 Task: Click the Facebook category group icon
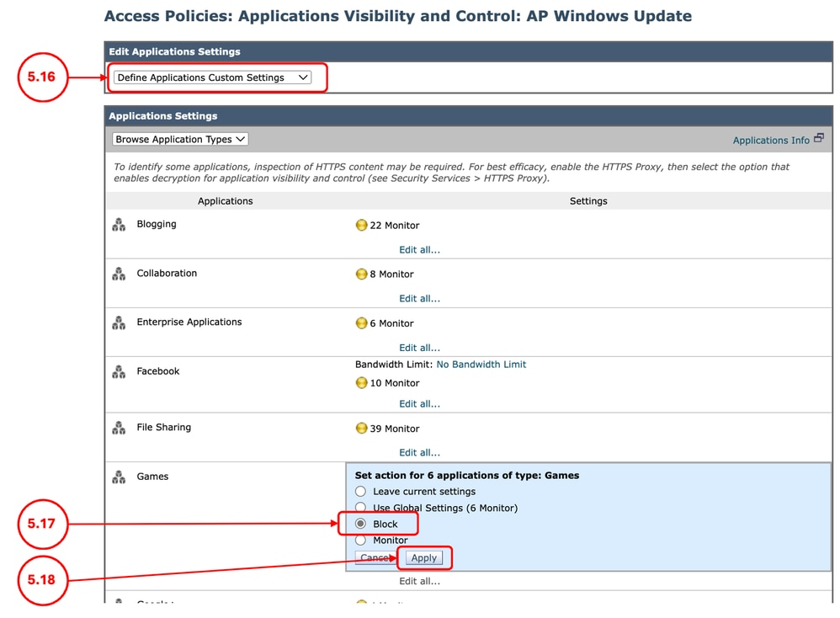coord(118,370)
